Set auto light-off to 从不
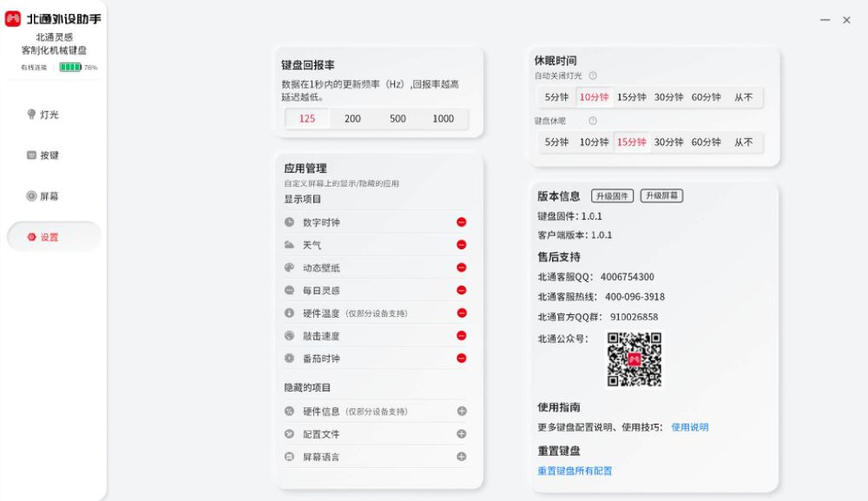868x501 pixels. click(x=744, y=97)
